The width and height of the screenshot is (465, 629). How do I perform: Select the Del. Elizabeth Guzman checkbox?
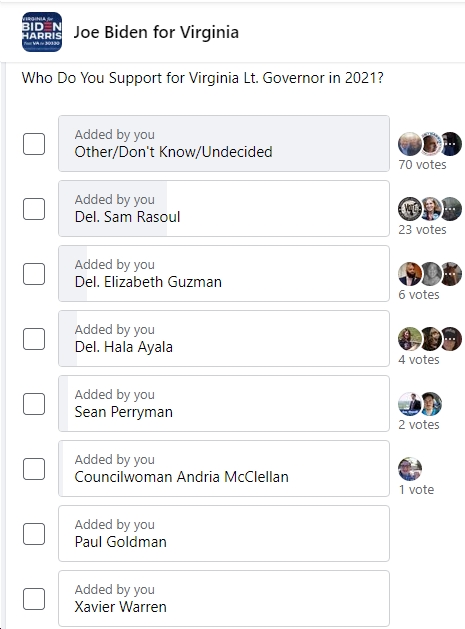34,274
